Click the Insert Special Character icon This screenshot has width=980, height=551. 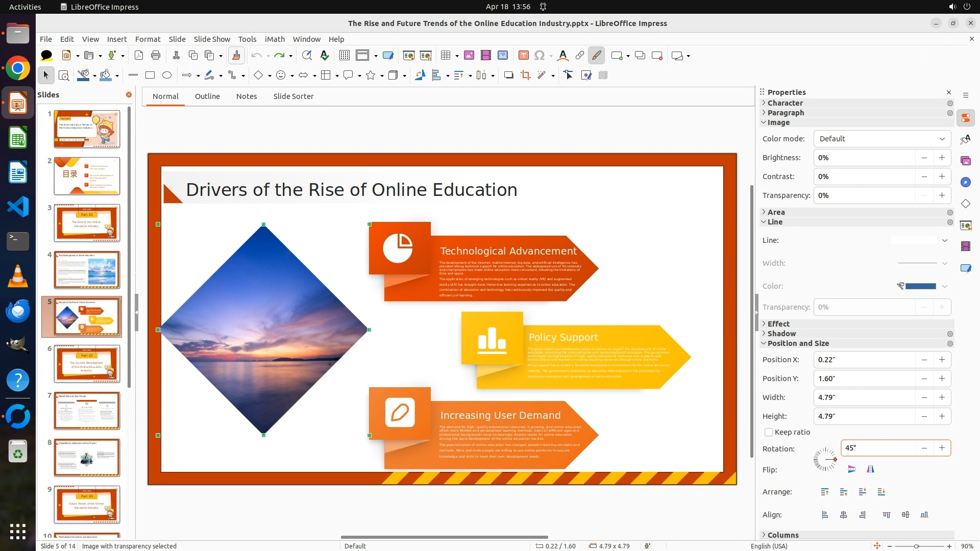tap(540, 56)
